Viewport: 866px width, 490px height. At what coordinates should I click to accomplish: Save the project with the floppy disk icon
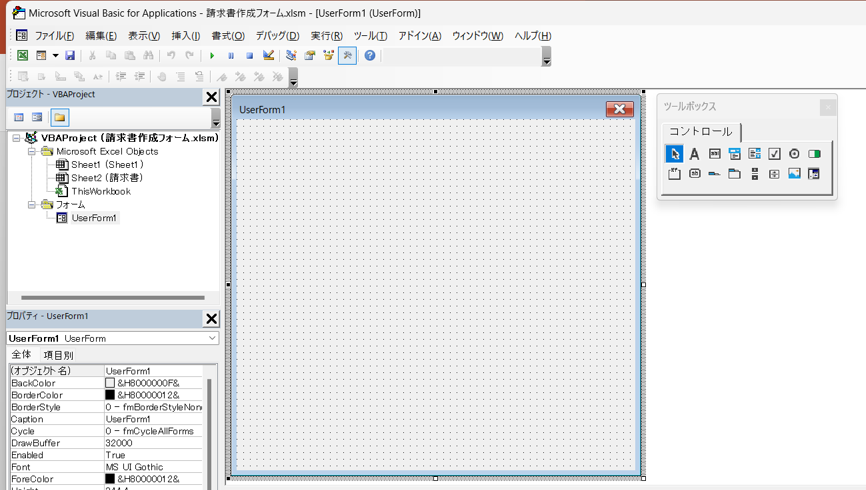point(70,56)
